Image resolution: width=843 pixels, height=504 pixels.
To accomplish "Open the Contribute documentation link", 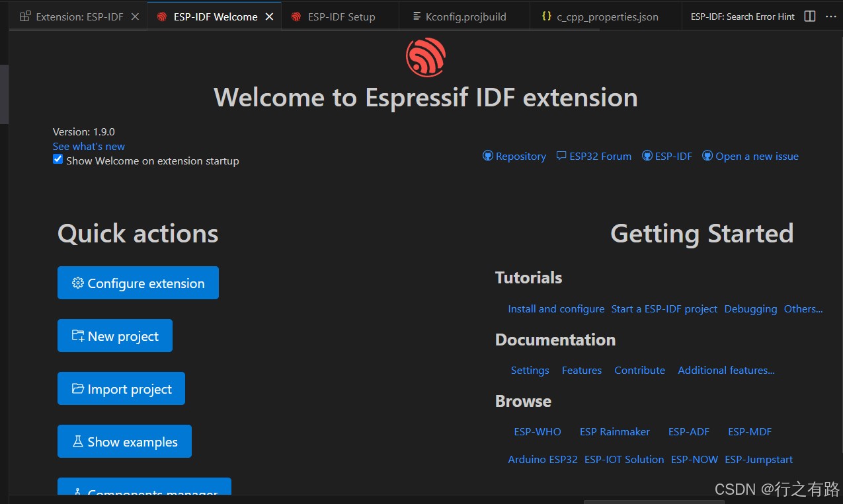I will tap(639, 370).
